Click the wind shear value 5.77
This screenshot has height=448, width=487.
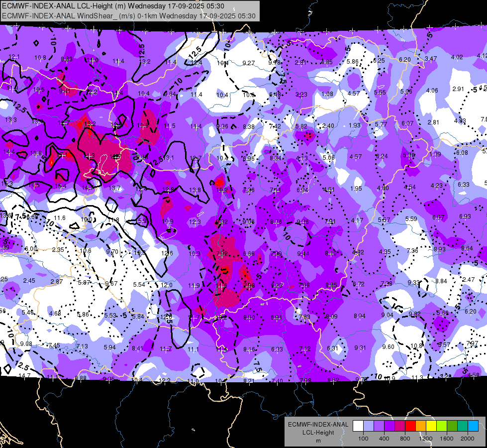click(x=381, y=124)
